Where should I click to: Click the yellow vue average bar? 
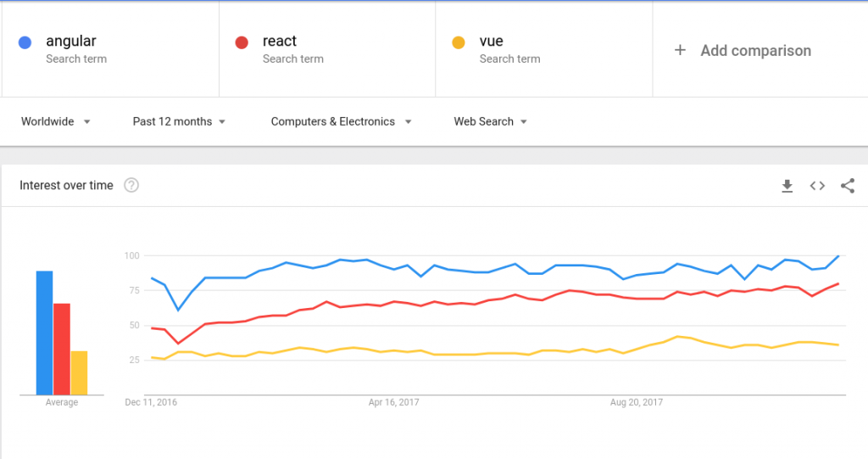point(79,372)
